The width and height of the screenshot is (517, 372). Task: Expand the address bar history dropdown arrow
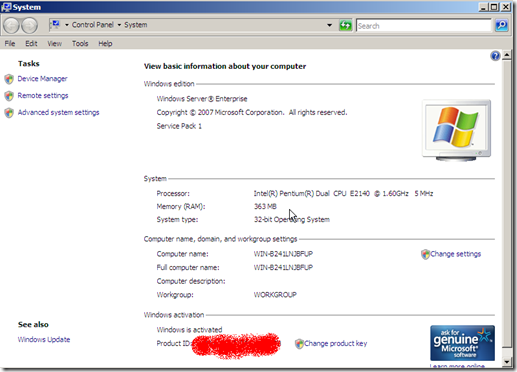(x=329, y=25)
